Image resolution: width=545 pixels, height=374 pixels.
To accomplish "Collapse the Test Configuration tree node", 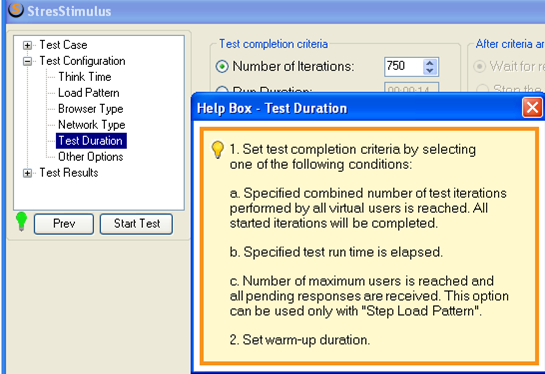I will (x=27, y=62).
